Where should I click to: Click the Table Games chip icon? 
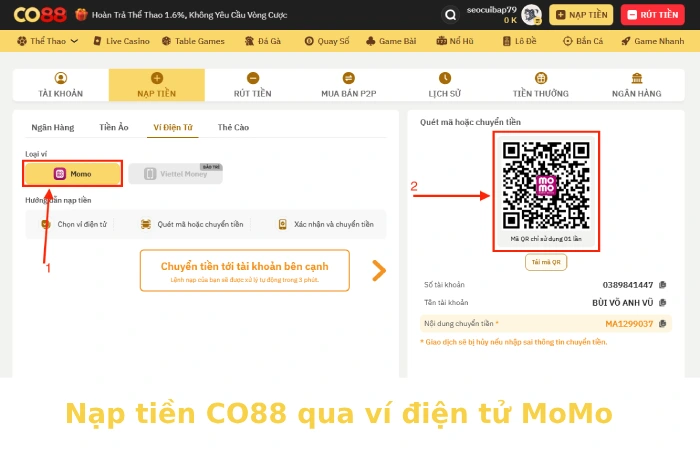167,41
